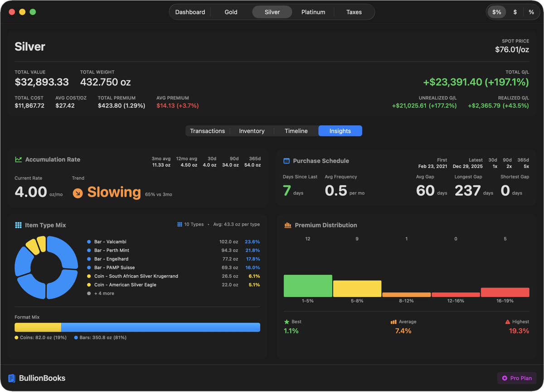544x392 pixels.
Task: Click the red Highest warning triangle icon
Action: (507, 322)
